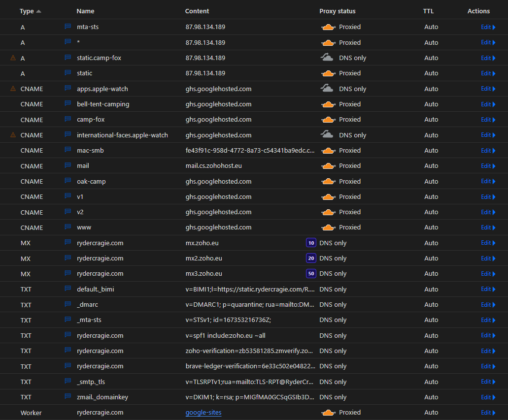Open comment icon for _smtp._tls record
The width and height of the screenshot is (508, 420).
click(x=68, y=381)
